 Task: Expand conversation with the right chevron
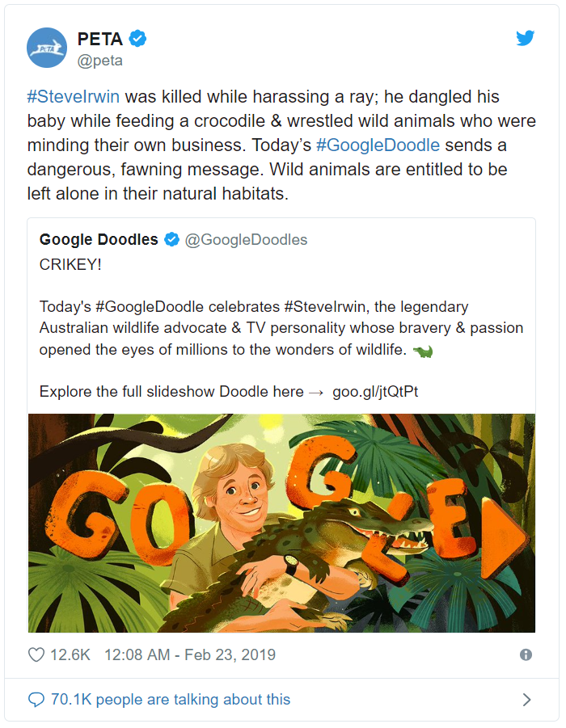coord(526,700)
